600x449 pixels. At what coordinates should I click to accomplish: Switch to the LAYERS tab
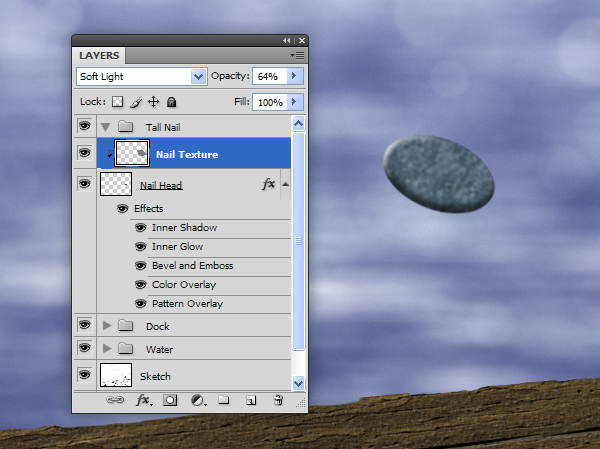[x=99, y=56]
